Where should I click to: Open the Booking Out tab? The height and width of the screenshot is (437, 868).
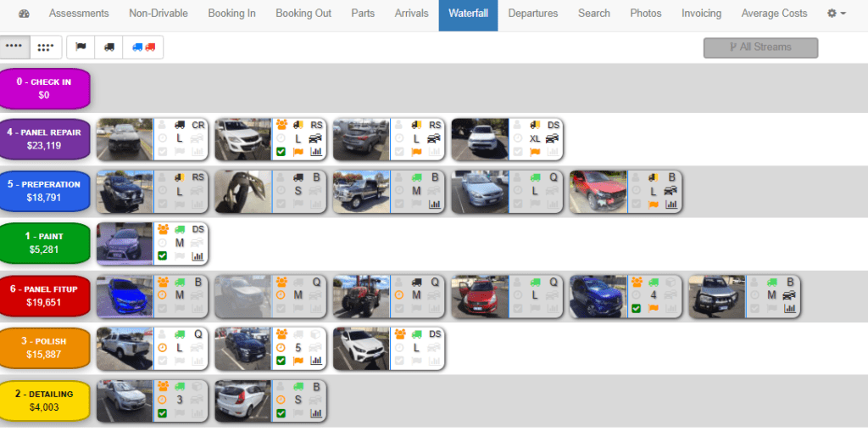tap(303, 14)
